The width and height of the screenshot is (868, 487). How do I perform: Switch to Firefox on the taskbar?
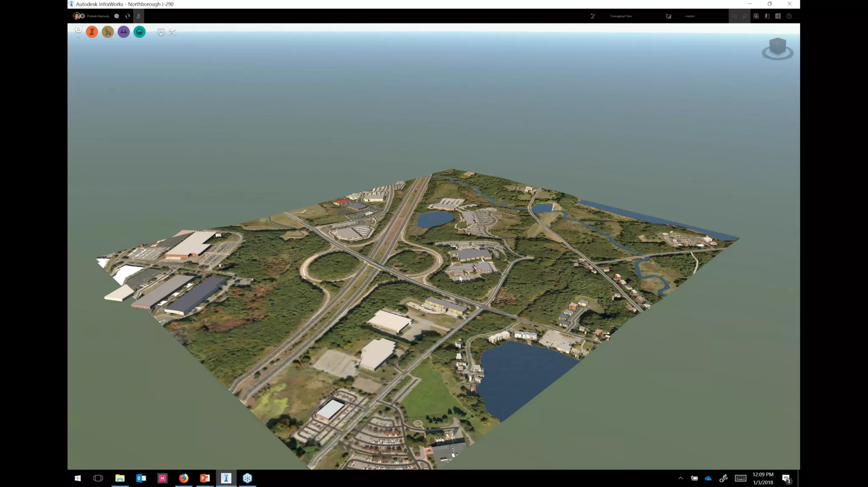click(184, 478)
